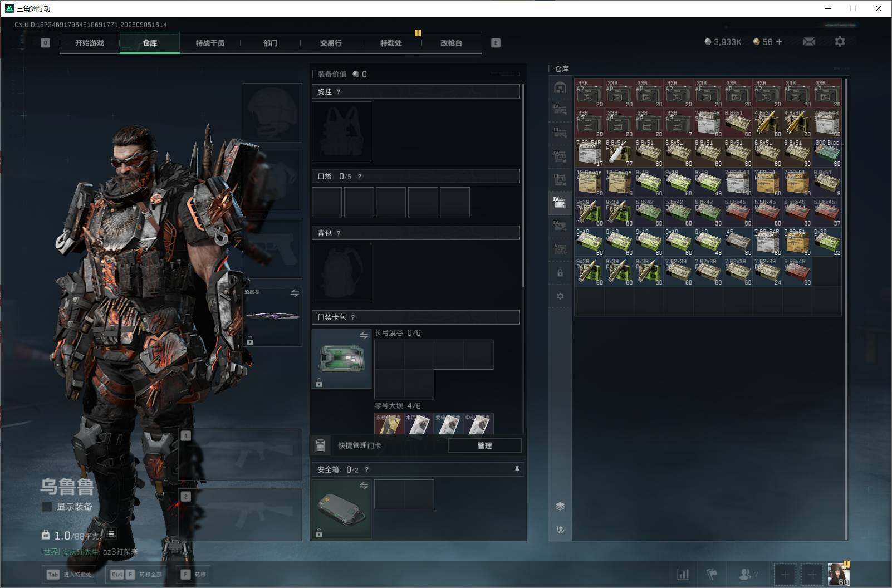Open the 交易行 tab
This screenshot has width=892, height=588.
[x=331, y=43]
